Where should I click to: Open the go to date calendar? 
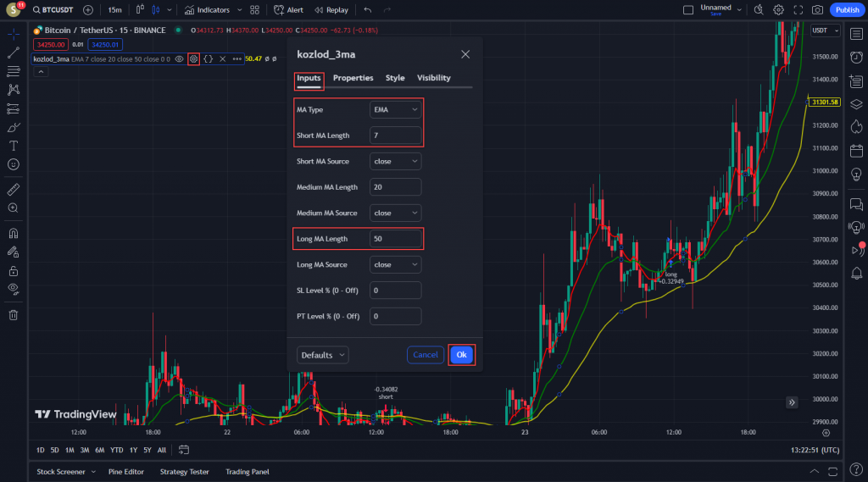[184, 450]
